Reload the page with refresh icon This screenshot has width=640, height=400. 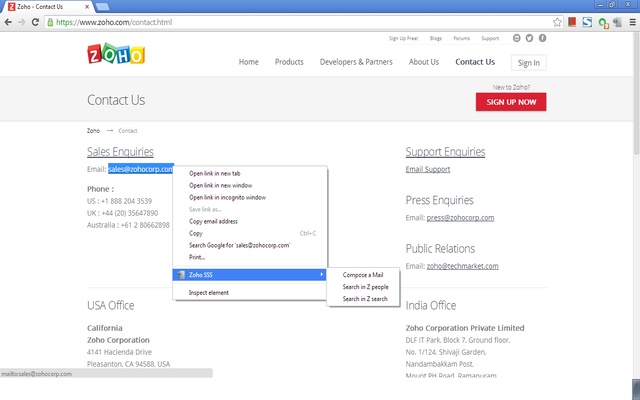(36, 22)
